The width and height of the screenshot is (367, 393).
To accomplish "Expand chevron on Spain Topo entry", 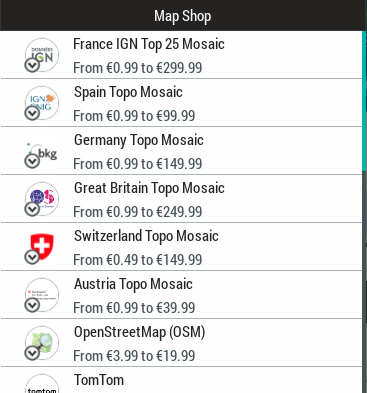I will [x=32, y=113].
